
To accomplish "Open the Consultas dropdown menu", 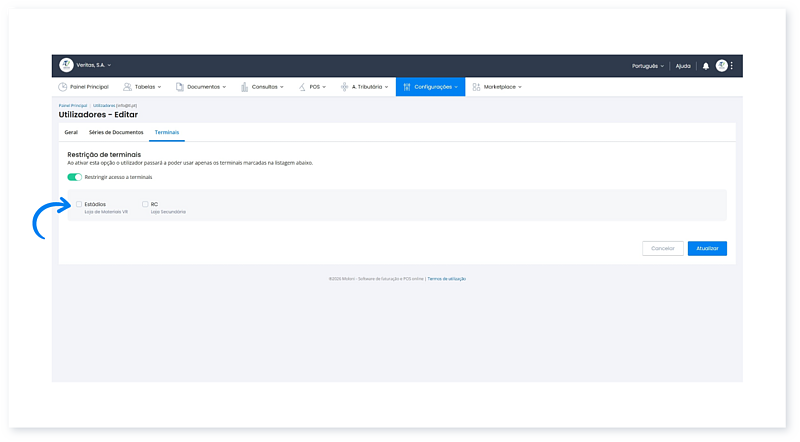I will click(267, 87).
